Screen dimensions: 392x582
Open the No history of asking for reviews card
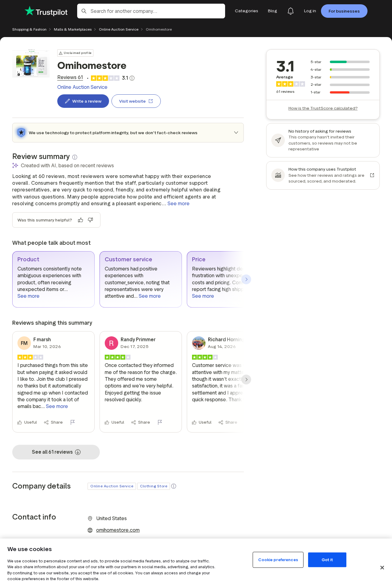click(323, 140)
